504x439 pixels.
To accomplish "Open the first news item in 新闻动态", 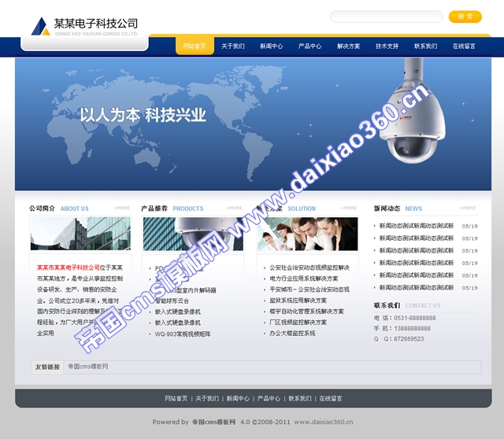I will (417, 226).
